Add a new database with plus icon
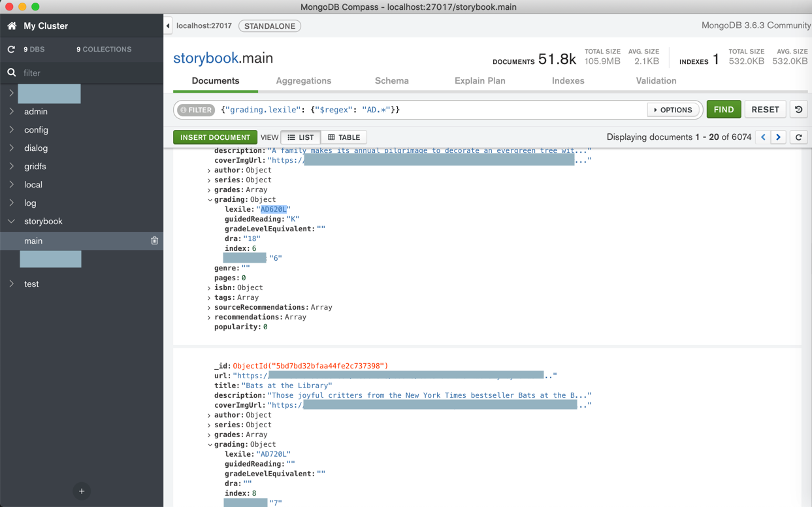The width and height of the screenshot is (812, 507). pos(82,491)
